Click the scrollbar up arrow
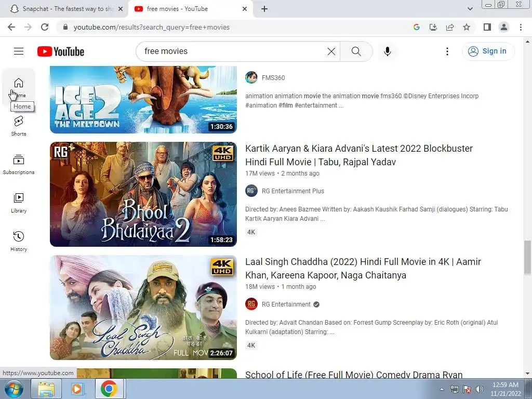532x399 pixels. (527, 42)
